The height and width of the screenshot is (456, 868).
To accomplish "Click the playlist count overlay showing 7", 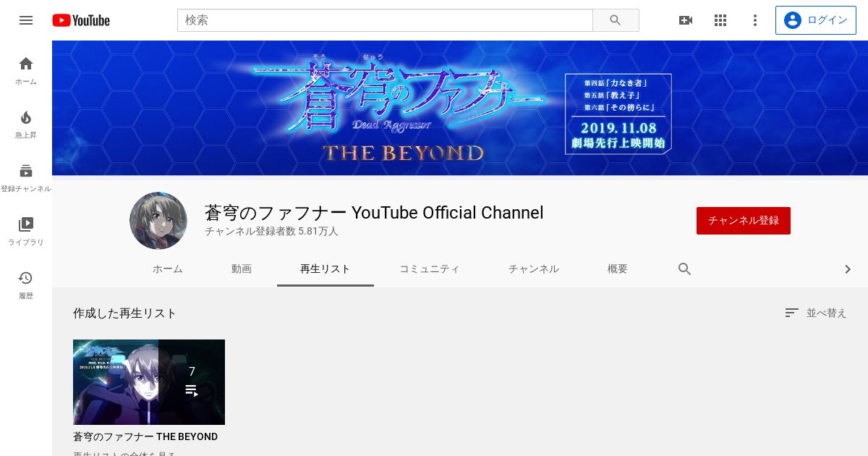I will 192,382.
